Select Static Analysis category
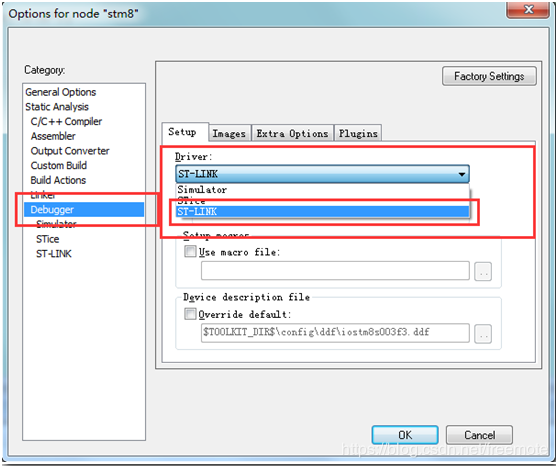 point(57,107)
